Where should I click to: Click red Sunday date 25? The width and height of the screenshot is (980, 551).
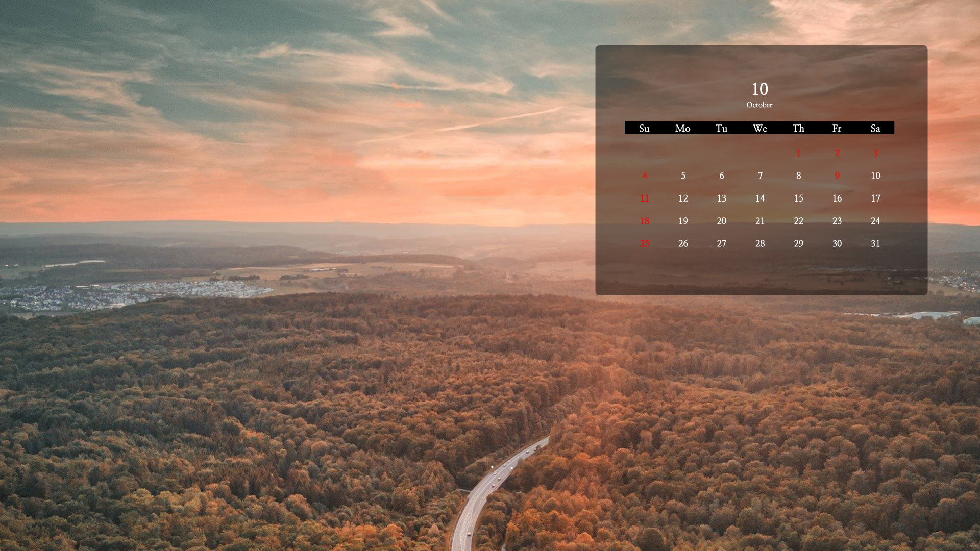(x=644, y=243)
